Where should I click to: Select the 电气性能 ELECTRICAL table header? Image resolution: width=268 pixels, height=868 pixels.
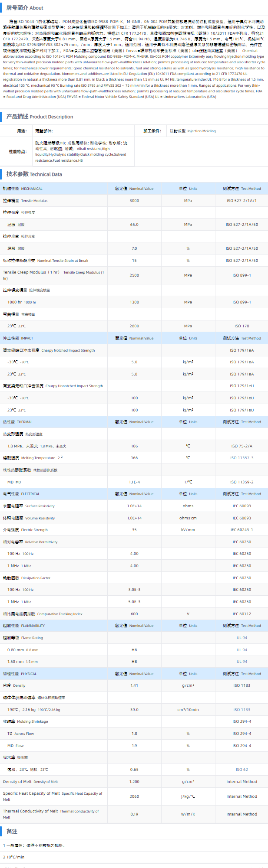21,494
